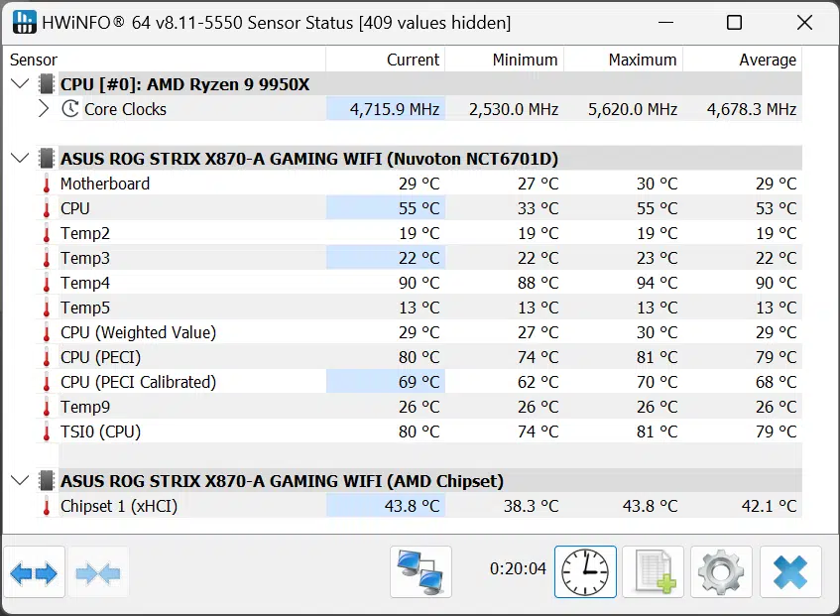Click the thermometer icon for TSI0 (CPU) row
This screenshot has height=616, width=840.
[x=47, y=431]
